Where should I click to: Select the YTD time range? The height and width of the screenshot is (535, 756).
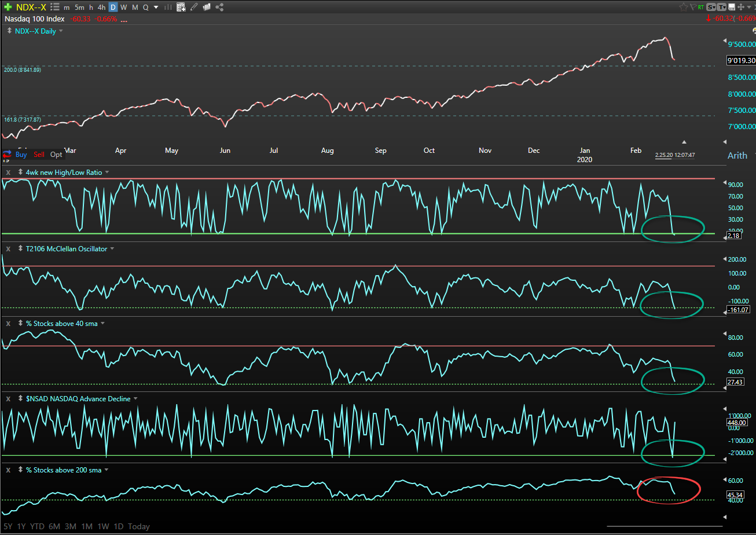coord(38,526)
